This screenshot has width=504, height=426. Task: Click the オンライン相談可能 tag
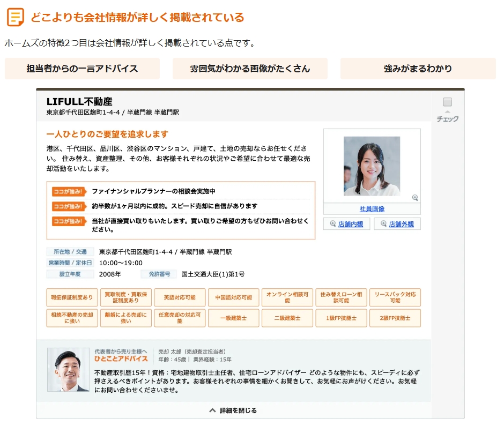coord(287,297)
